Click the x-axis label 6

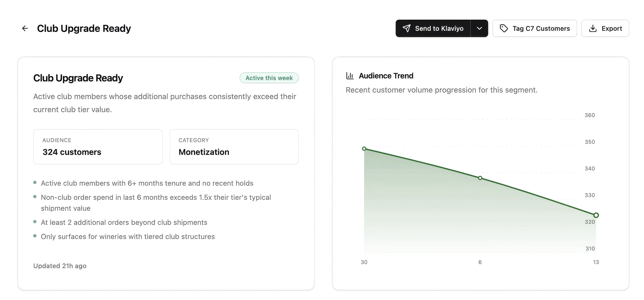tap(480, 262)
